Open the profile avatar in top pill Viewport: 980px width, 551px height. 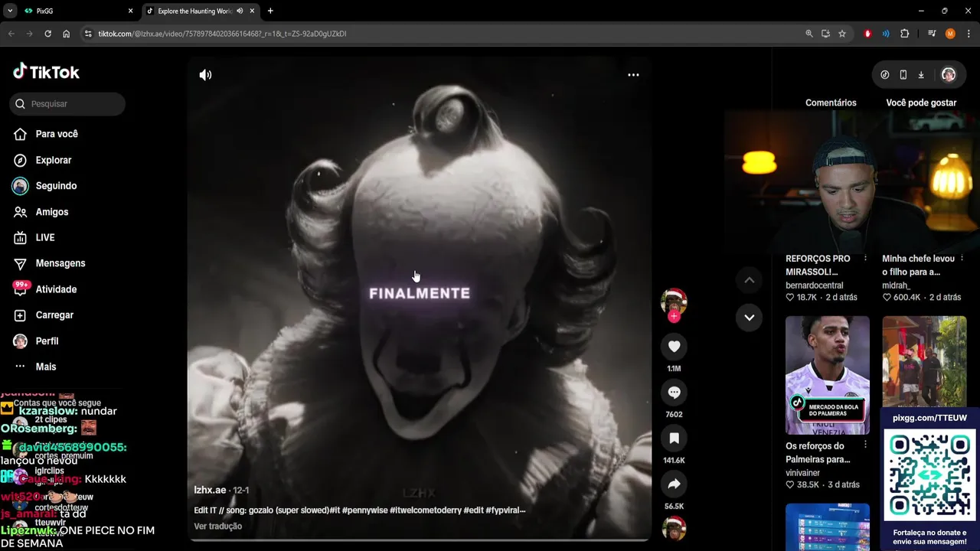pos(949,74)
